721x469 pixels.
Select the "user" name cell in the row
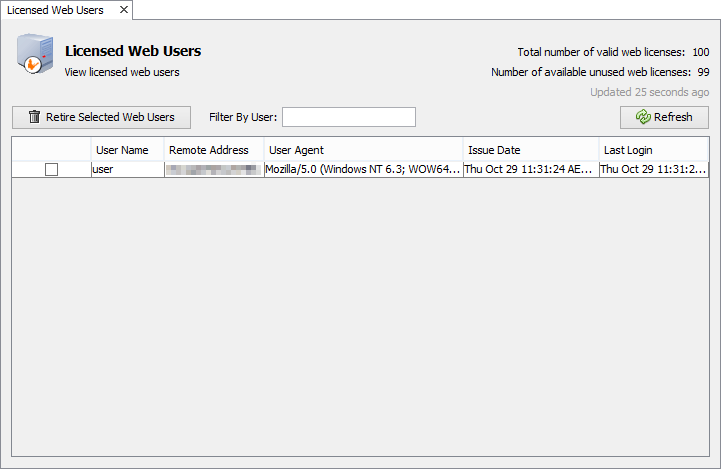point(127,170)
